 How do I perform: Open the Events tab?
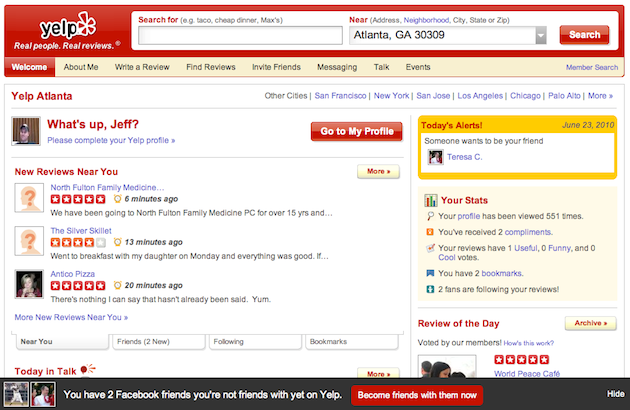tap(418, 67)
